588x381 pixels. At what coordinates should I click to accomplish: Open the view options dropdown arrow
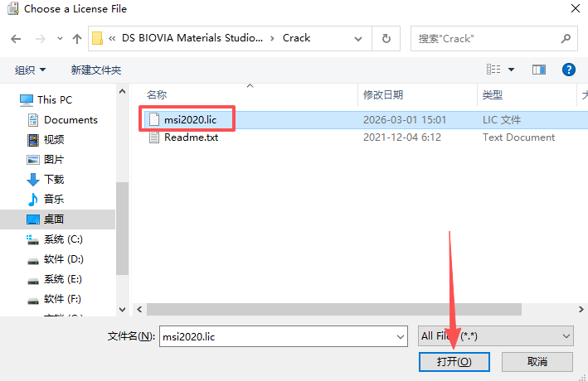[511, 70]
